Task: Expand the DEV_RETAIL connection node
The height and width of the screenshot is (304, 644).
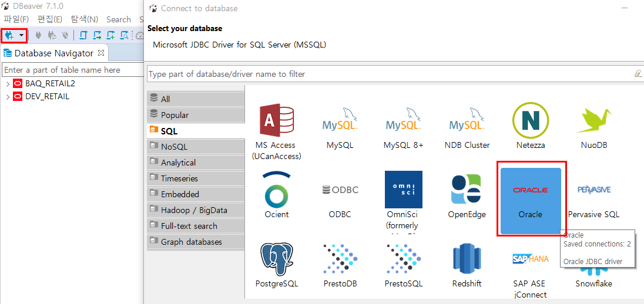Action: (8, 97)
